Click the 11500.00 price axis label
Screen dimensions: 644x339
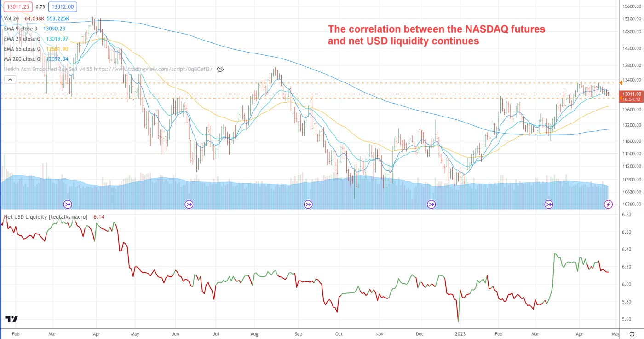point(632,154)
